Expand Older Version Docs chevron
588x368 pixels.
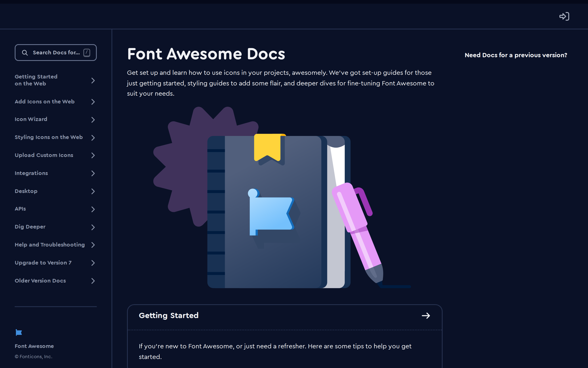[x=93, y=281]
